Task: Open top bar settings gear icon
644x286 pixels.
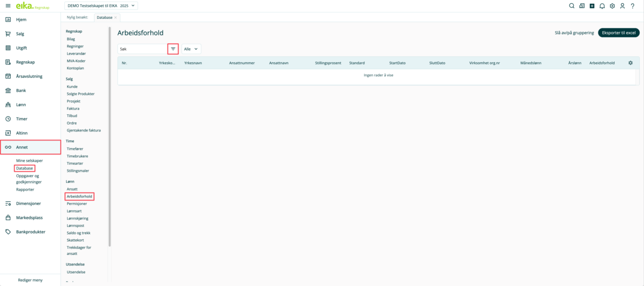Action: (612, 6)
